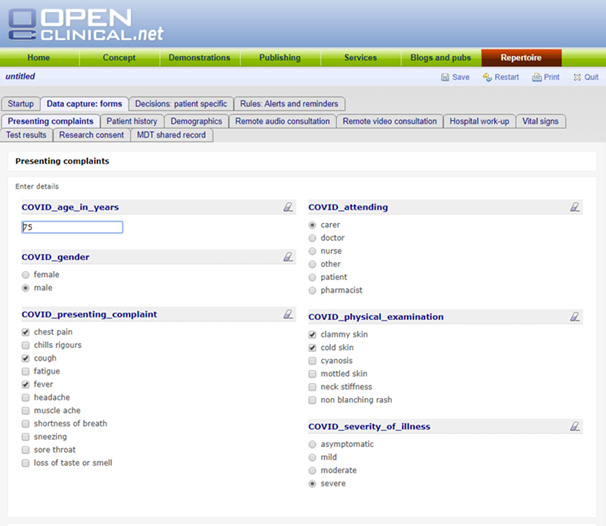Select the Data capture: forms tab
The image size is (606, 526).
[84, 104]
